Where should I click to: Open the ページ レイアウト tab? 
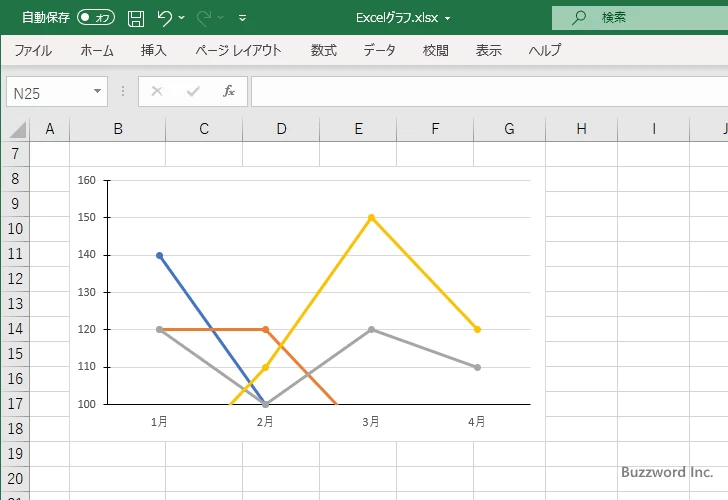(238, 50)
